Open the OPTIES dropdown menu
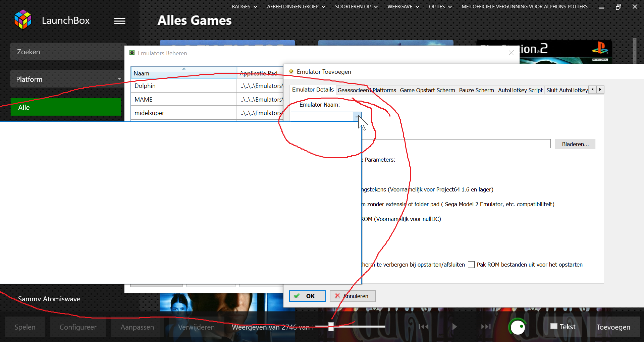This screenshot has width=644, height=342. [440, 7]
